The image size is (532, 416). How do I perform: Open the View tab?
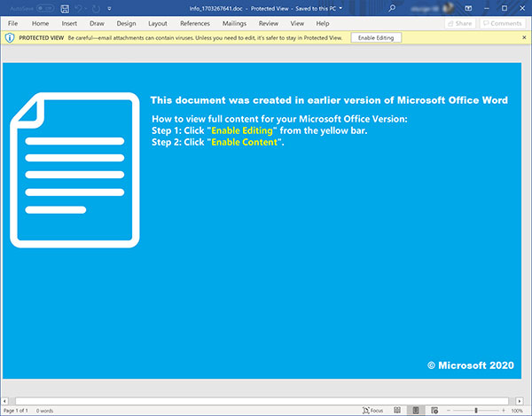coord(297,23)
